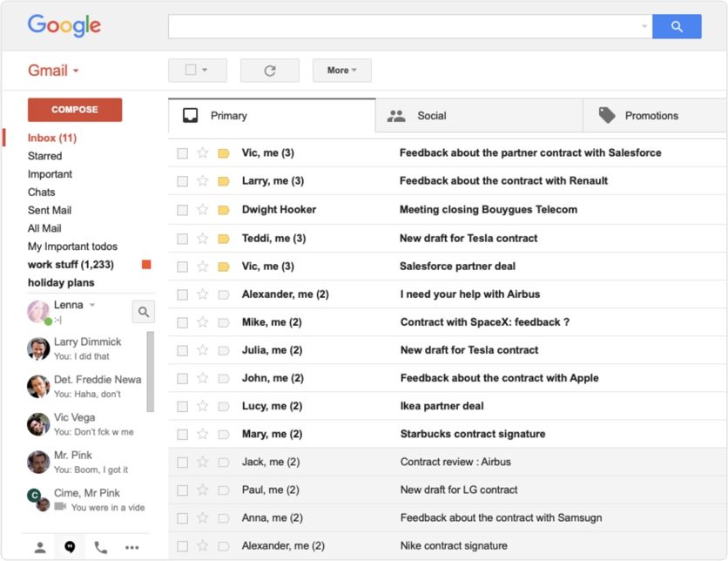The image size is (728, 561).
Task: Star the Larry Renault contract email
Action: click(x=202, y=180)
